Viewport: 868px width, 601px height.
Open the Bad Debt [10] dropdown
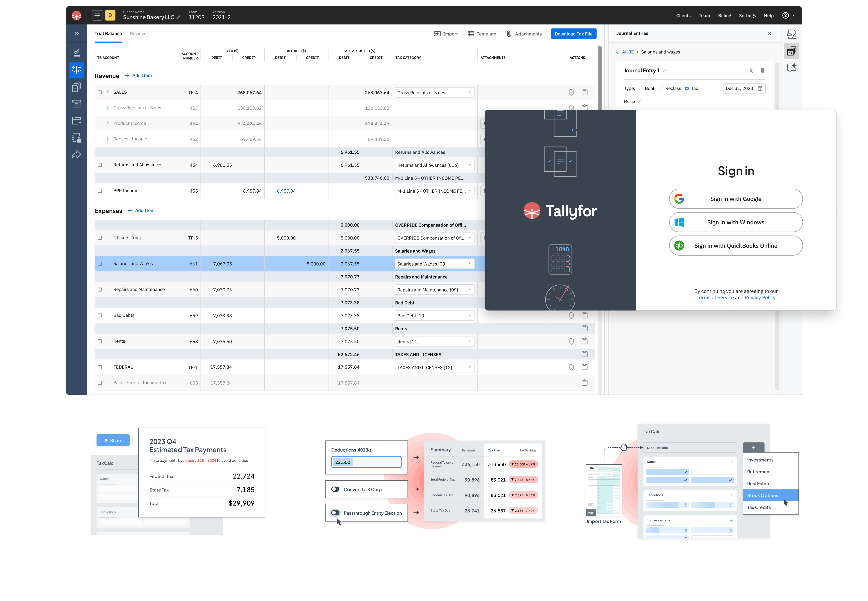tap(434, 316)
